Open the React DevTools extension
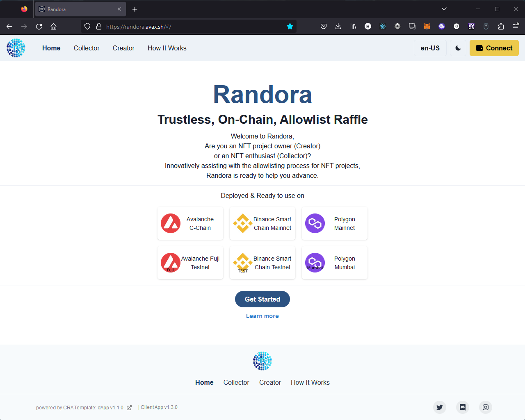The width and height of the screenshot is (525, 420). coord(383,26)
